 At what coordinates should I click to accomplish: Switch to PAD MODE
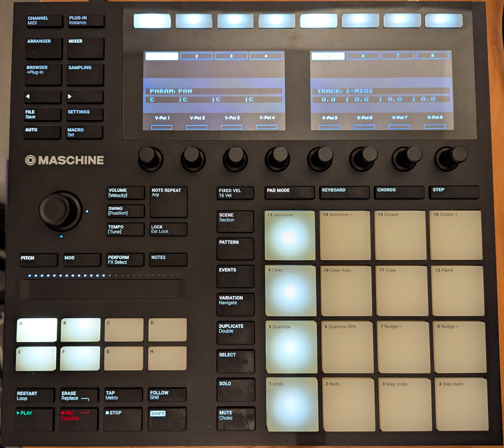290,193
